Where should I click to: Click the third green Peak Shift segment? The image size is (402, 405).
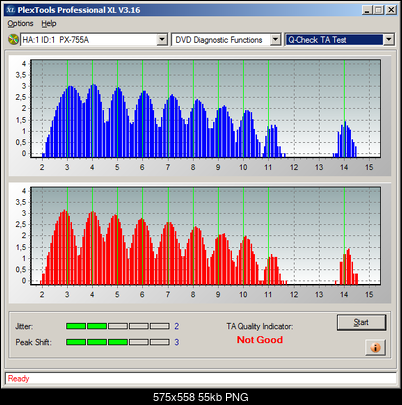[118, 342]
